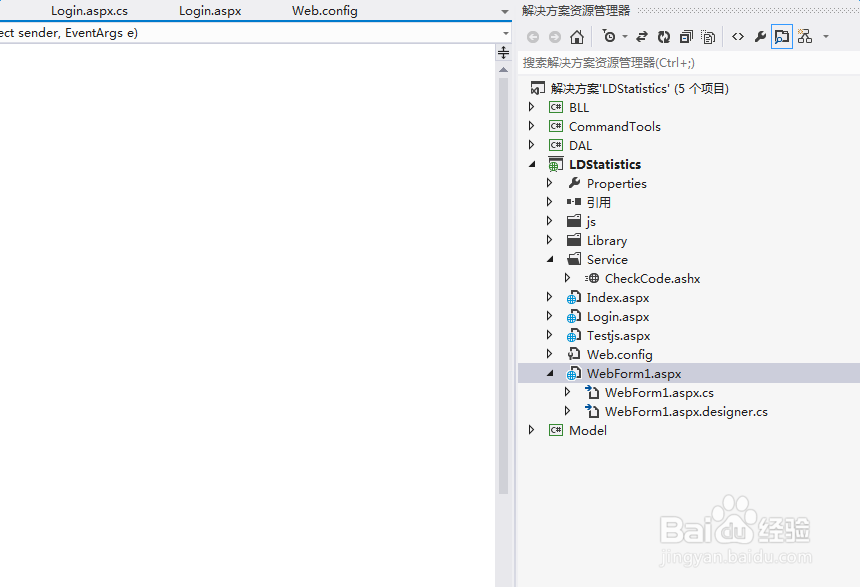Click the LDStatistics web project icon
Viewport: 860px width, 587px height.
click(556, 164)
